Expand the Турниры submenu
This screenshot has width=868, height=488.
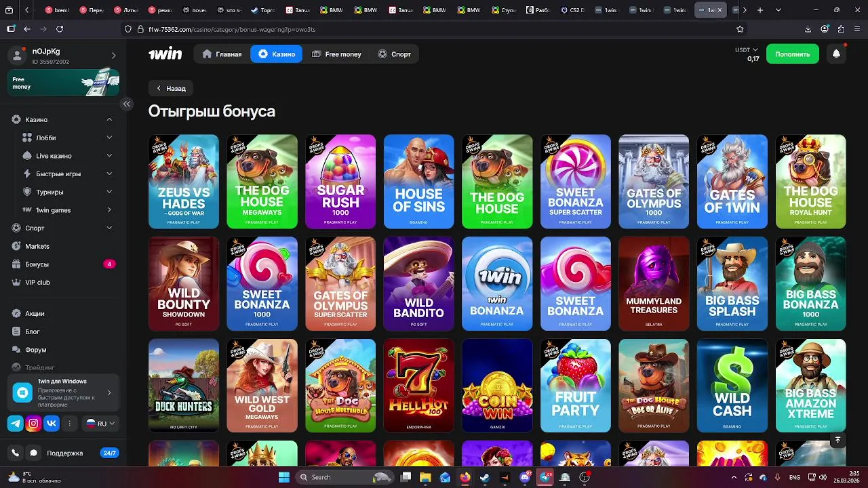click(109, 192)
